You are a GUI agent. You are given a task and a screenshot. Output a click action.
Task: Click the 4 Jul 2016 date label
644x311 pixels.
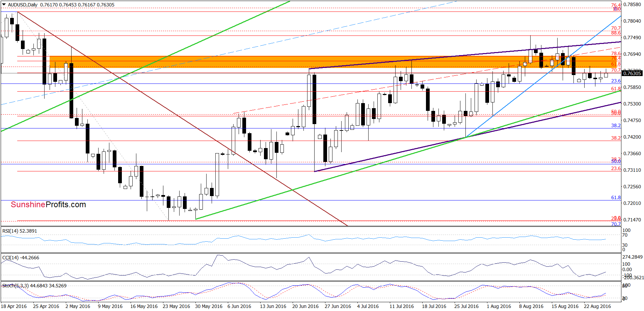[368, 306]
